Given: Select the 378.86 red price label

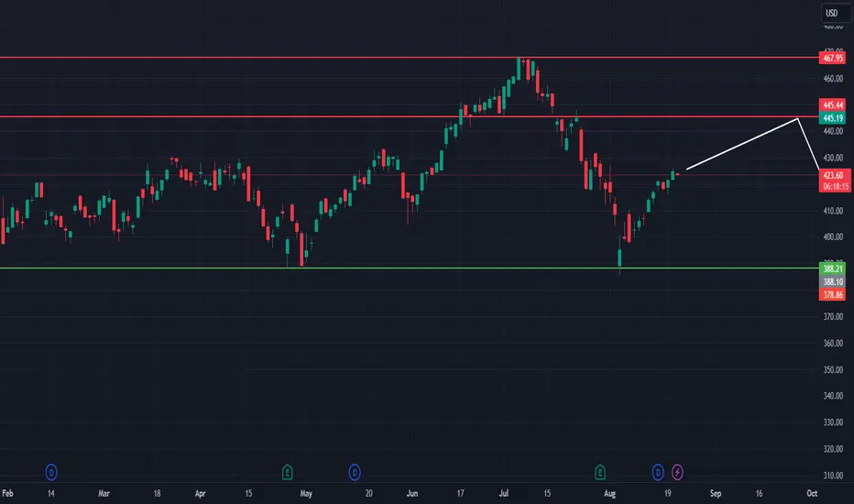Looking at the screenshot, I should 832,295.
